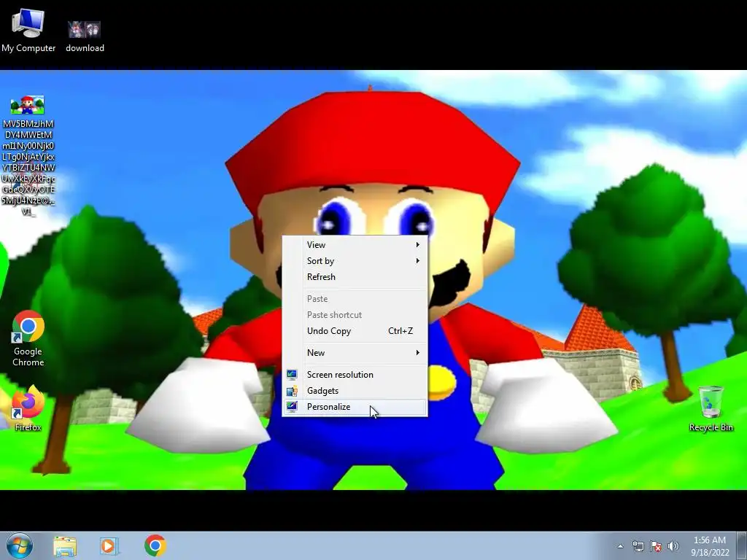747x560 pixels.
Task: Expand the Sort by submenu
Action: (355, 261)
